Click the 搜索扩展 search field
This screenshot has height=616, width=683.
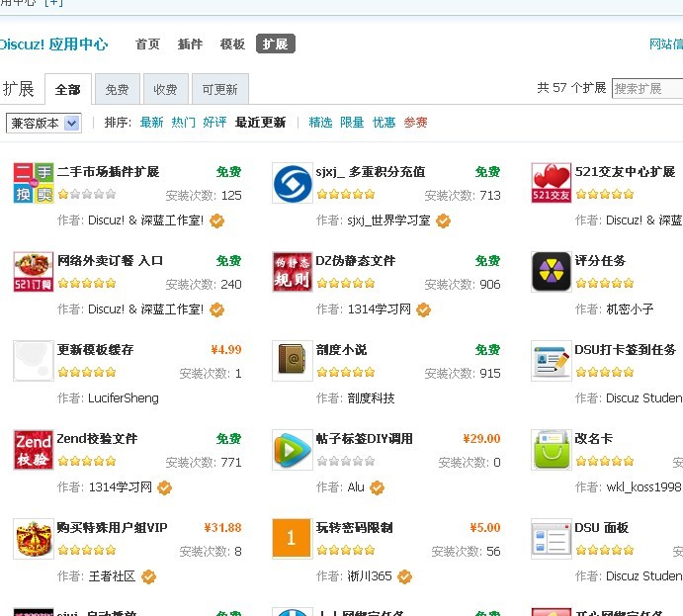point(647,88)
